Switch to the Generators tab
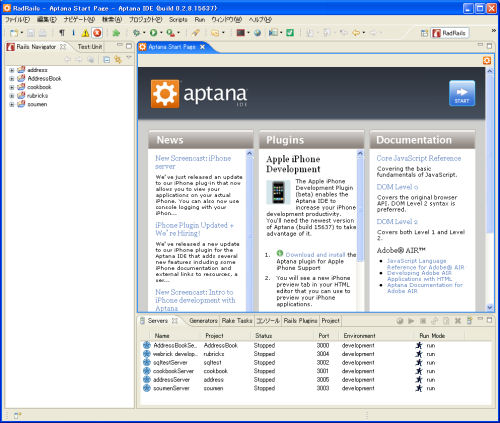 tap(203, 321)
